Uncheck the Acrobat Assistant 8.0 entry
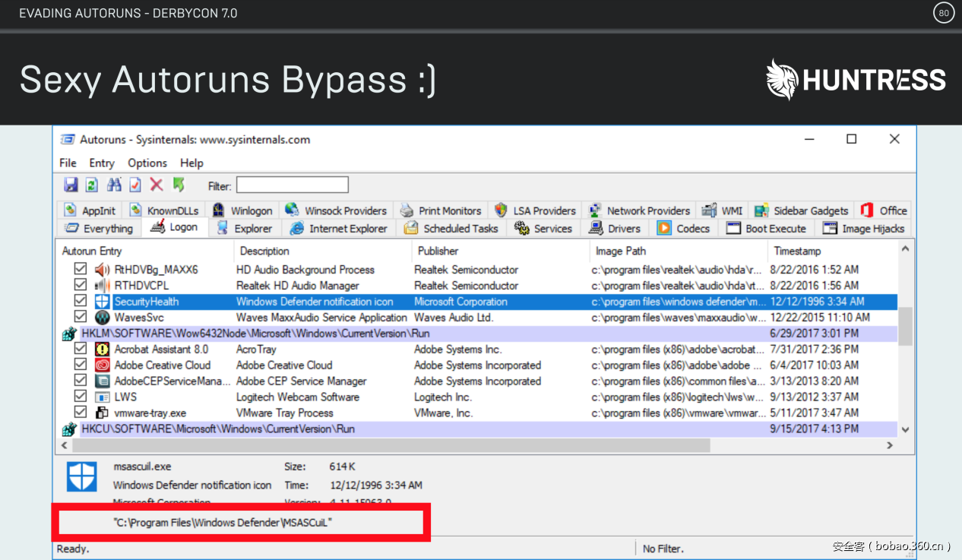Image resolution: width=962 pixels, height=560 pixels. (x=81, y=350)
